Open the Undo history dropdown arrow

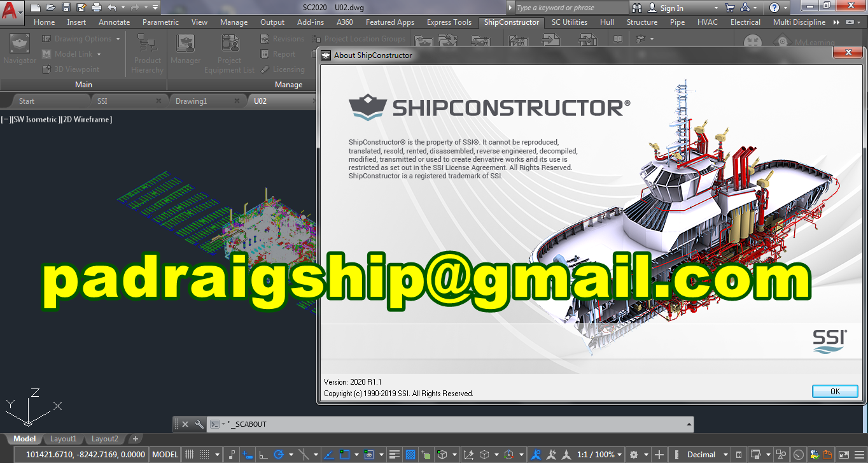pyautogui.click(x=123, y=8)
